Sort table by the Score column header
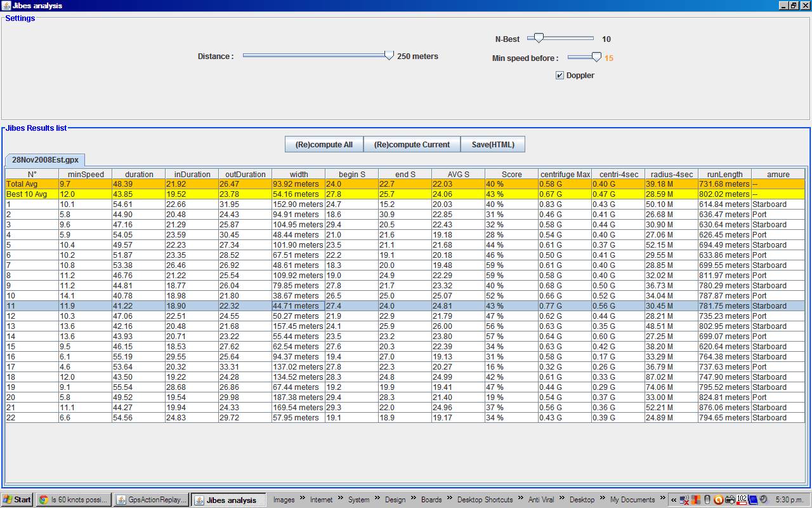The width and height of the screenshot is (812, 508). pyautogui.click(x=511, y=174)
